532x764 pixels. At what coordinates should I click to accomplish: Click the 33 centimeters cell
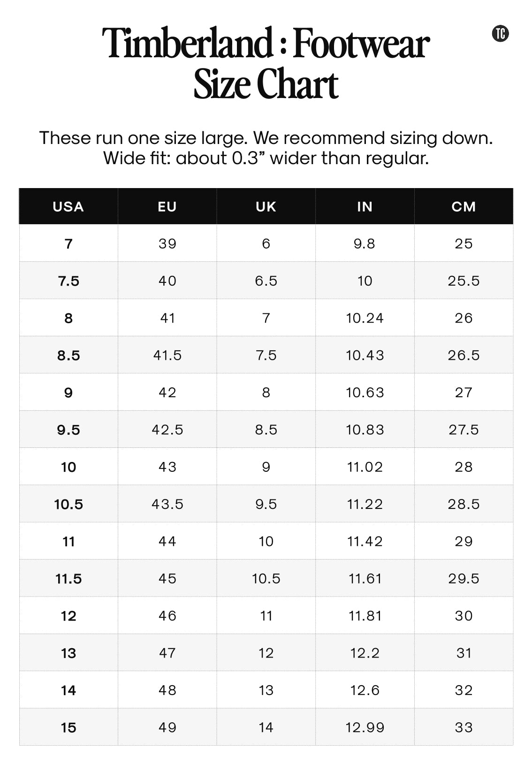point(464,727)
